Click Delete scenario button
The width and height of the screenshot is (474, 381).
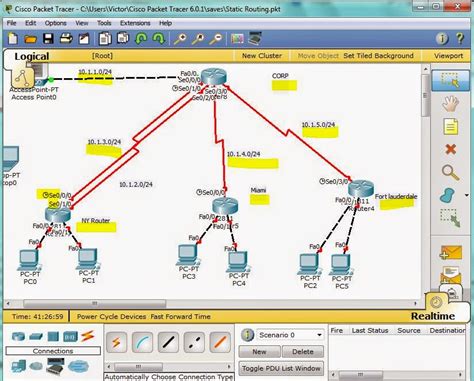(303, 352)
